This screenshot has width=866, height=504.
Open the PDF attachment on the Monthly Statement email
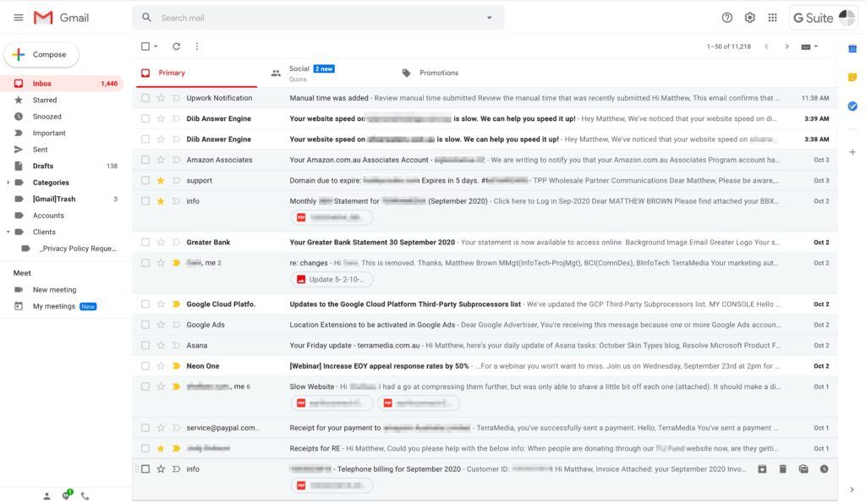click(x=332, y=217)
